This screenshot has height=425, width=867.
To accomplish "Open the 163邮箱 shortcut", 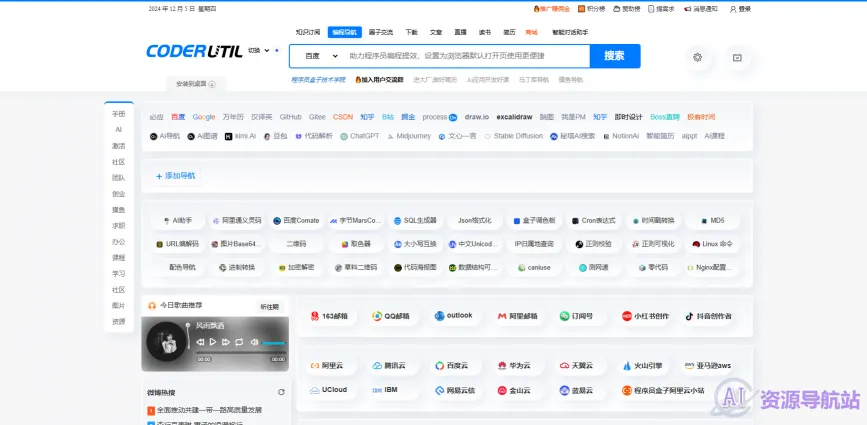I will [330, 316].
